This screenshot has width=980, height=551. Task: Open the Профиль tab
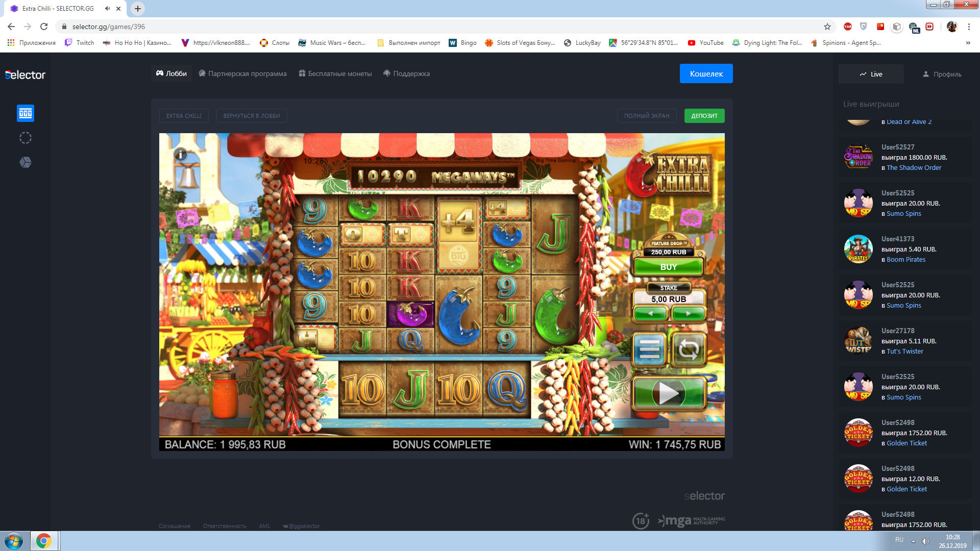(942, 74)
